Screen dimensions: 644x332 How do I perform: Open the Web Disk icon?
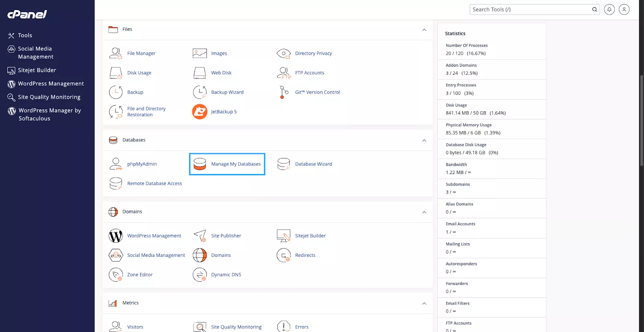pos(200,73)
